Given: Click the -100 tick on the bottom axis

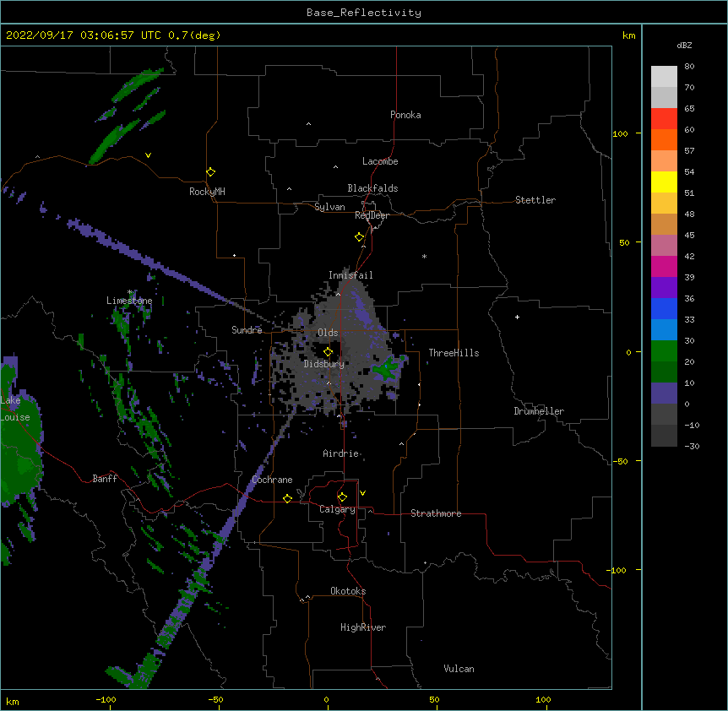Looking at the screenshot, I should pos(106,699).
